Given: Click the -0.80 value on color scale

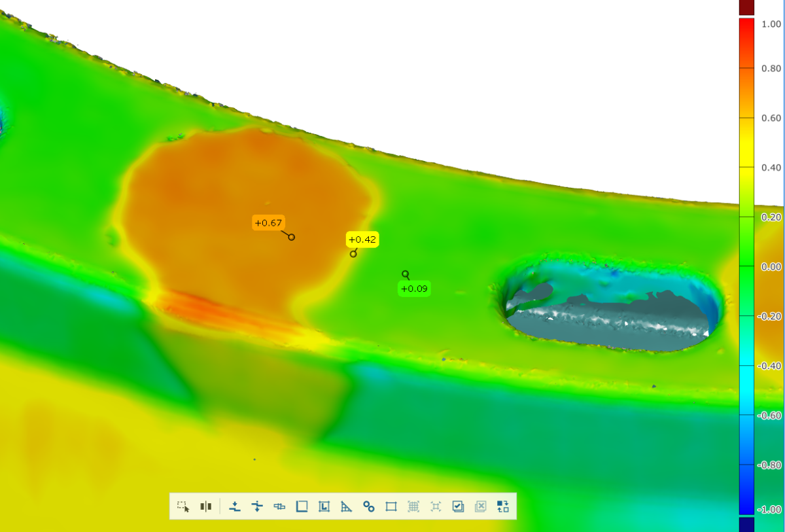Looking at the screenshot, I should pos(770,465).
